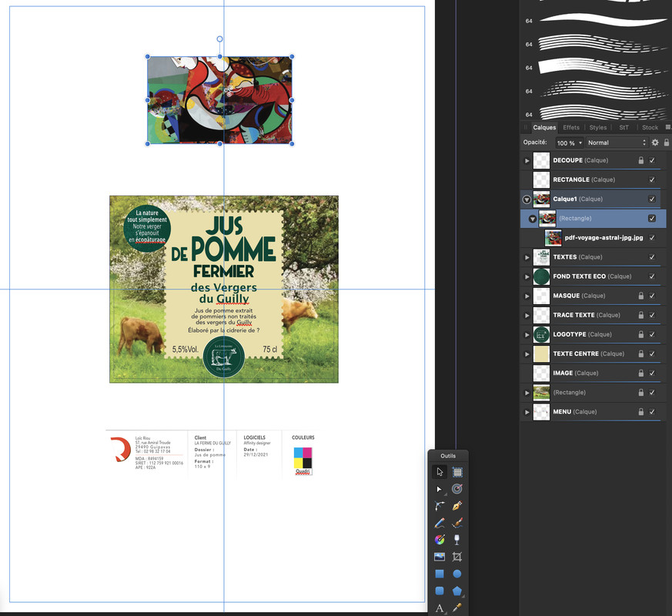Select the Rounded Rectangle tool

440,591
